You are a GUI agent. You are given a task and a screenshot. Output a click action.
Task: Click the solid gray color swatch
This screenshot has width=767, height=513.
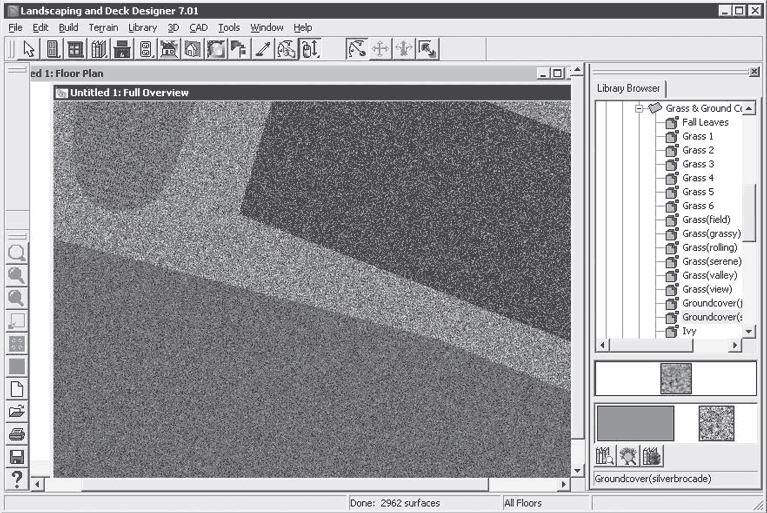pos(635,423)
